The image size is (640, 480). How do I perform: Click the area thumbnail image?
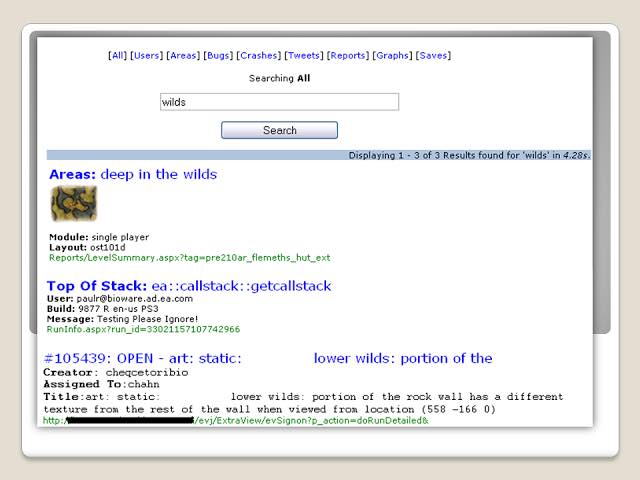click(x=74, y=204)
